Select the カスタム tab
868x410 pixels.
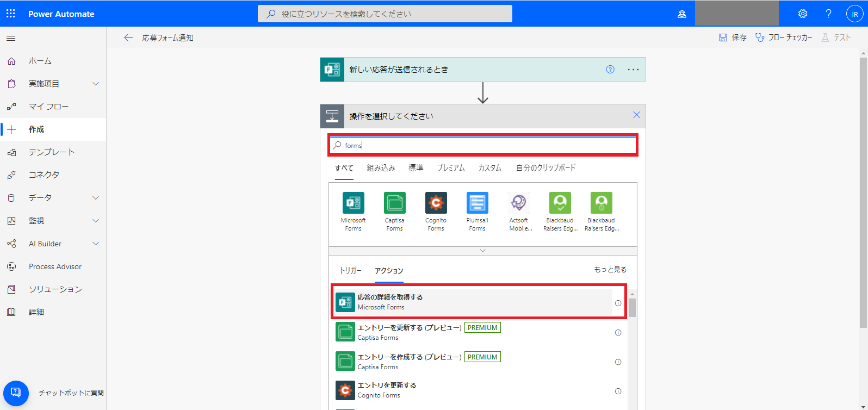point(490,168)
